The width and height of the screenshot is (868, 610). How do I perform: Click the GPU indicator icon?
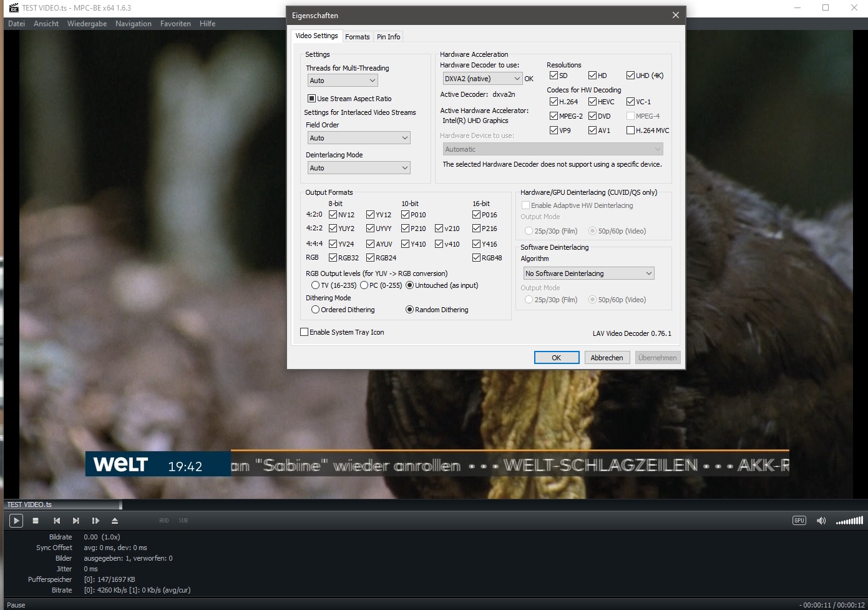tap(799, 521)
